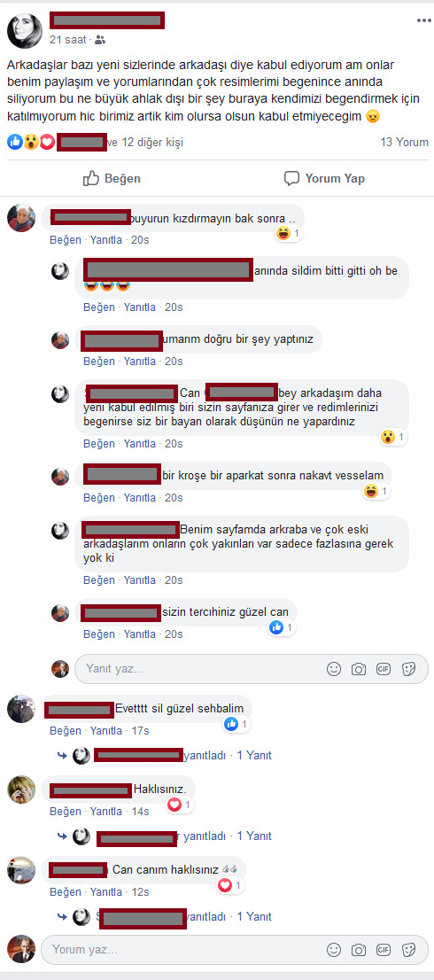Click the sticker icon in reply box

pos(408,669)
